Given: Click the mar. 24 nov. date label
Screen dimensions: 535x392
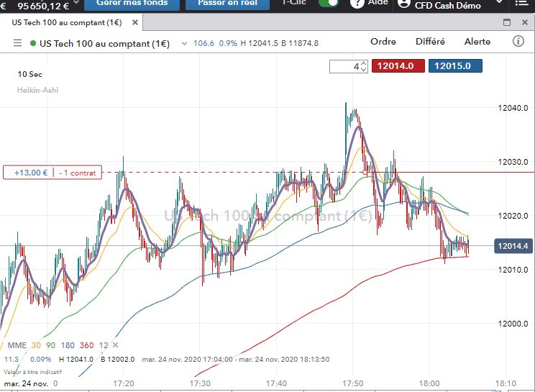Looking at the screenshot, I should tap(26, 383).
